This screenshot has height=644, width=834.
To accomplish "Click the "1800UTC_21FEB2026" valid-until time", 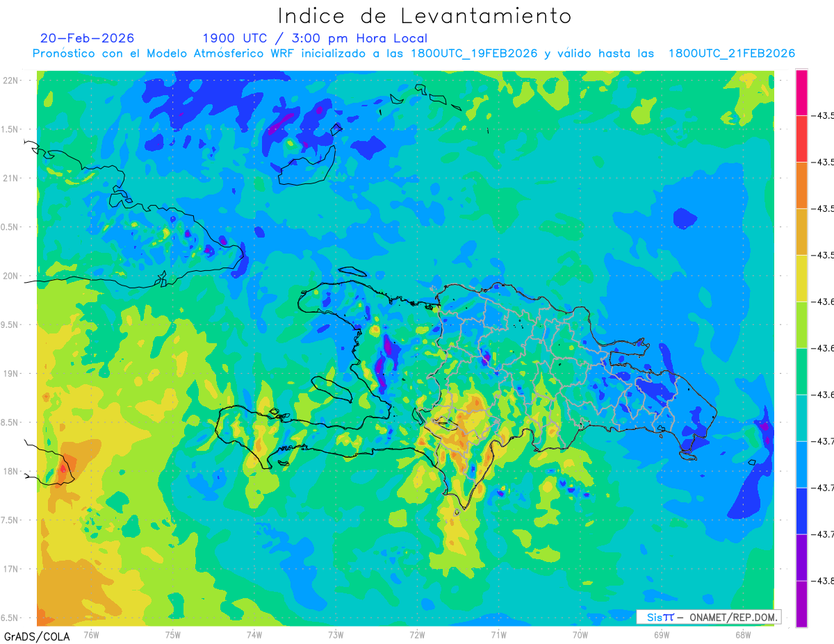I will click(731, 53).
